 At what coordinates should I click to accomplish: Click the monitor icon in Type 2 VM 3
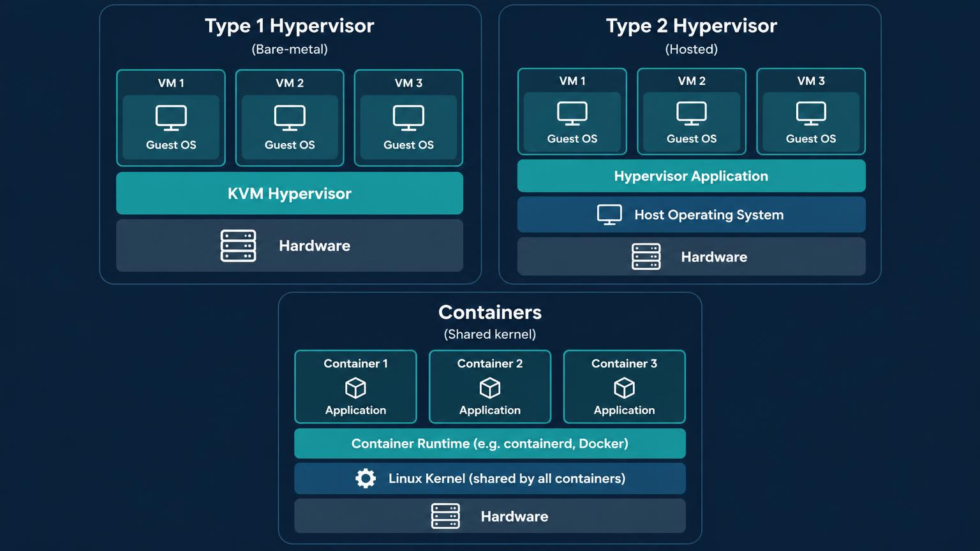tap(811, 114)
